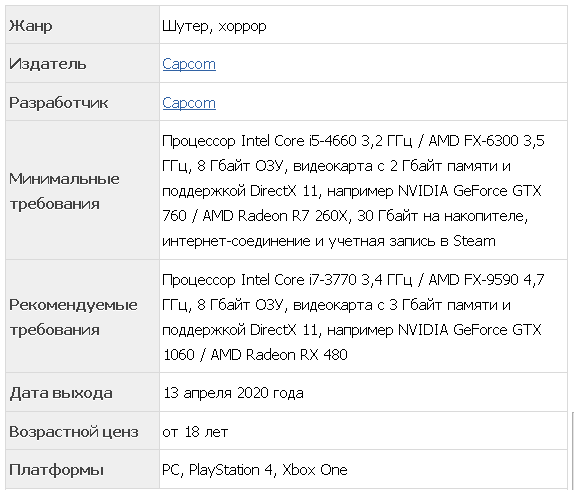
Task: Open the Capcom link in Разработчик row
Action: pyautogui.click(x=189, y=103)
